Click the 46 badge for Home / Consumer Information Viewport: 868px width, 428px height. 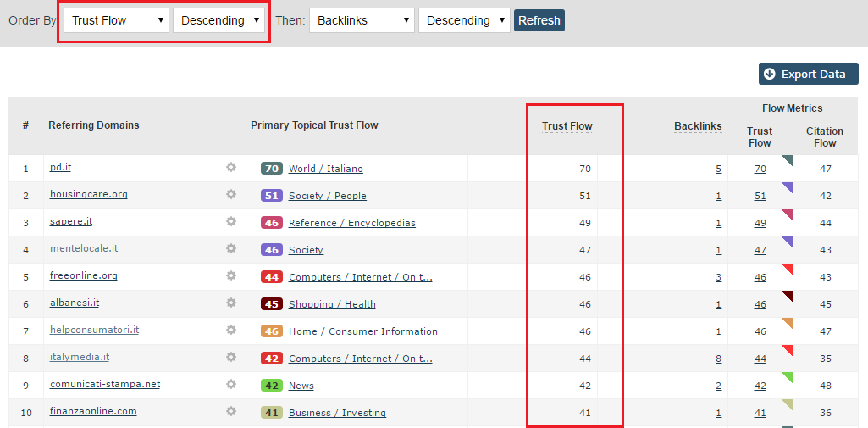(x=272, y=331)
